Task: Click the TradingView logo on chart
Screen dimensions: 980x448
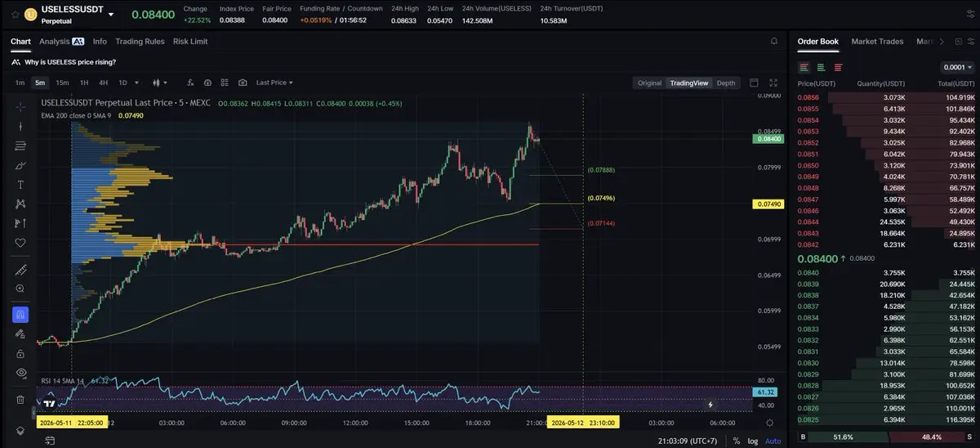Action: [50, 403]
